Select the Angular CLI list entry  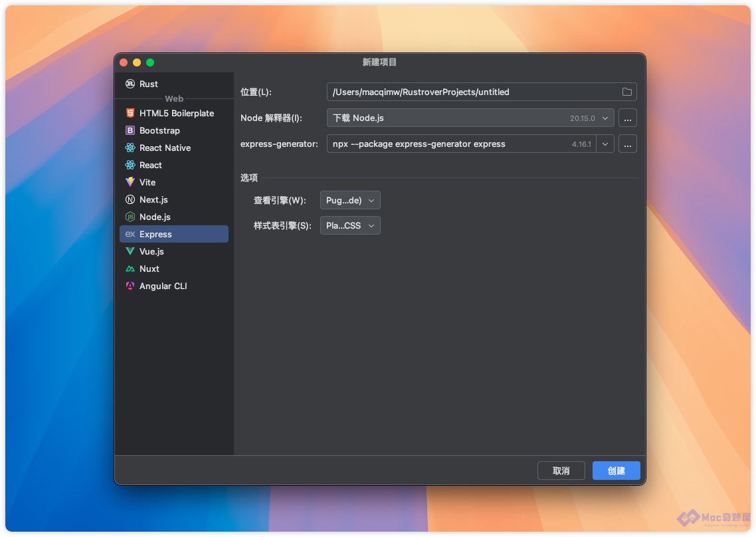[174, 286]
